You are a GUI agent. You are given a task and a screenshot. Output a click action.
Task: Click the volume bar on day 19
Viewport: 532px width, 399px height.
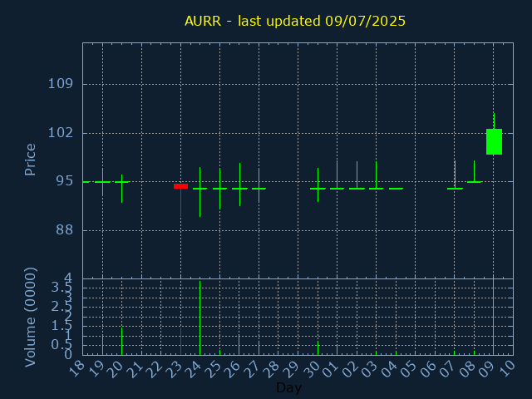pos(102,345)
